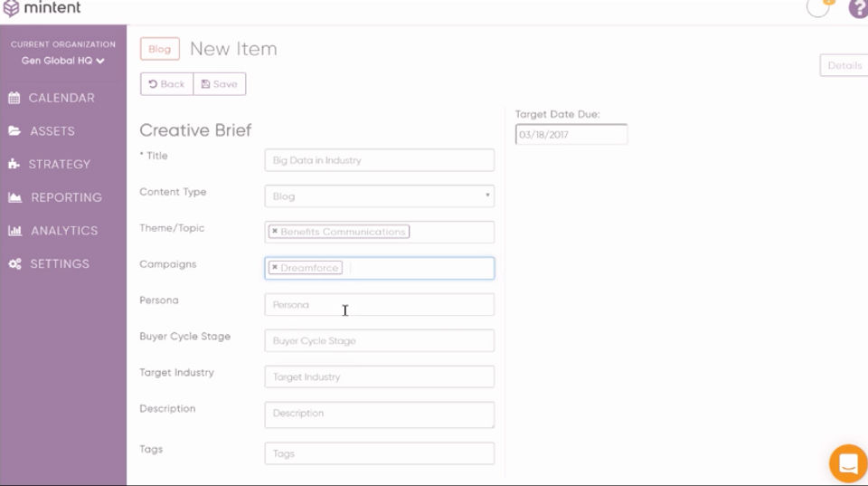Click the Tags input field
Image resolution: width=868 pixels, height=486 pixels.
click(x=379, y=453)
